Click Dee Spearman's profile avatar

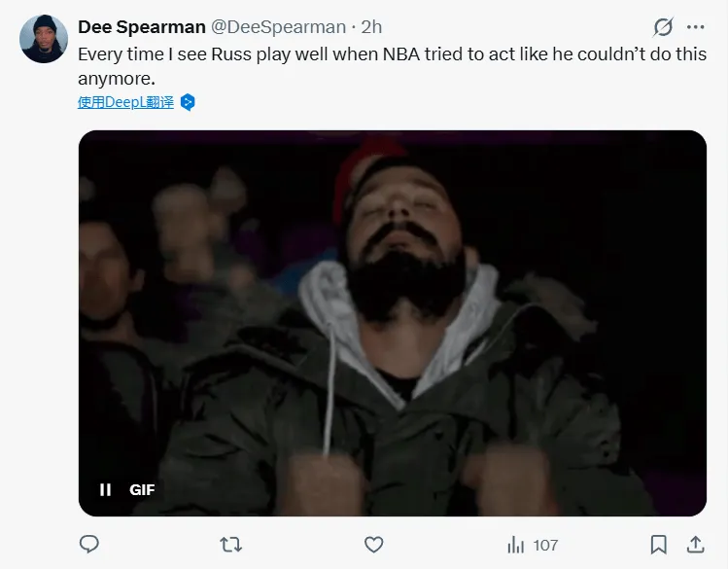(43, 39)
